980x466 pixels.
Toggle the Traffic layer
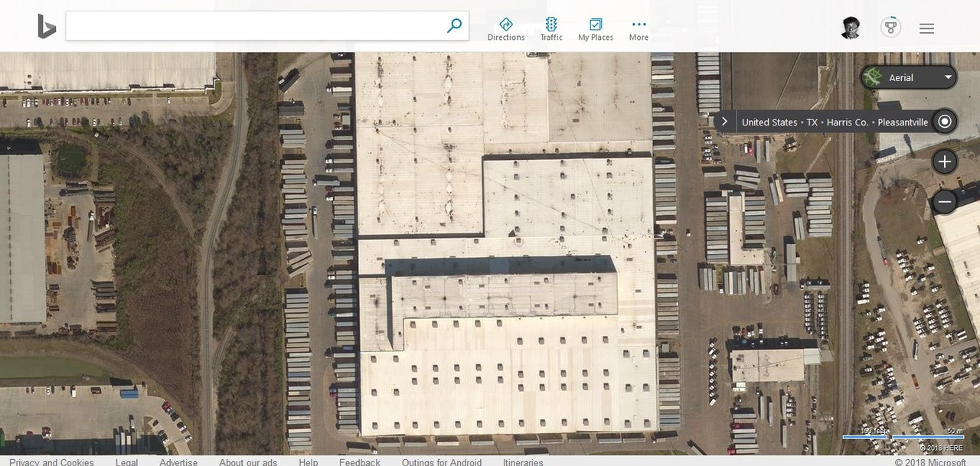coord(551,29)
